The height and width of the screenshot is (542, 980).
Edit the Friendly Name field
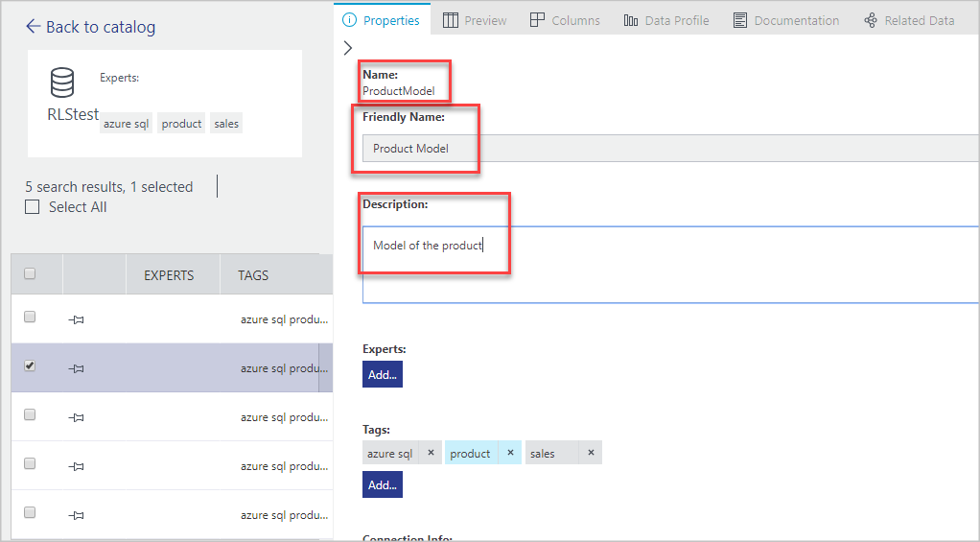[670, 148]
